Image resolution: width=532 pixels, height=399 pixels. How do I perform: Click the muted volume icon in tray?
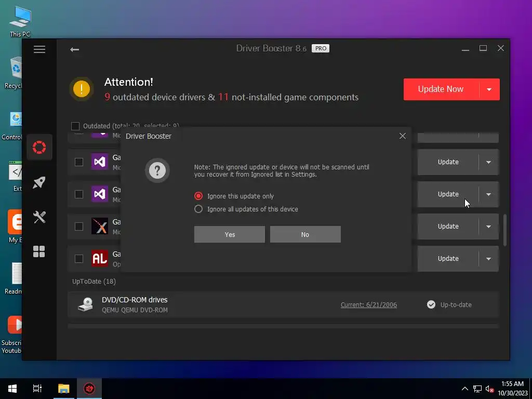pyautogui.click(x=489, y=389)
